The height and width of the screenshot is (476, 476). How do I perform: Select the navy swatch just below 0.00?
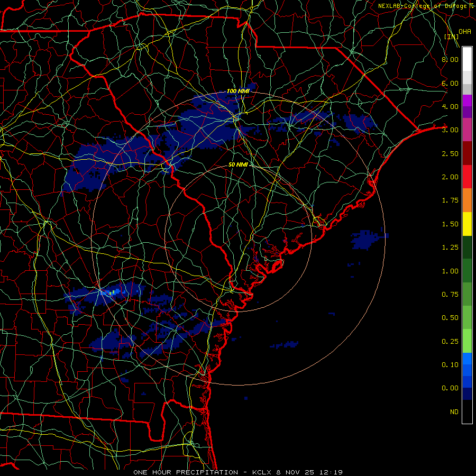467,394
